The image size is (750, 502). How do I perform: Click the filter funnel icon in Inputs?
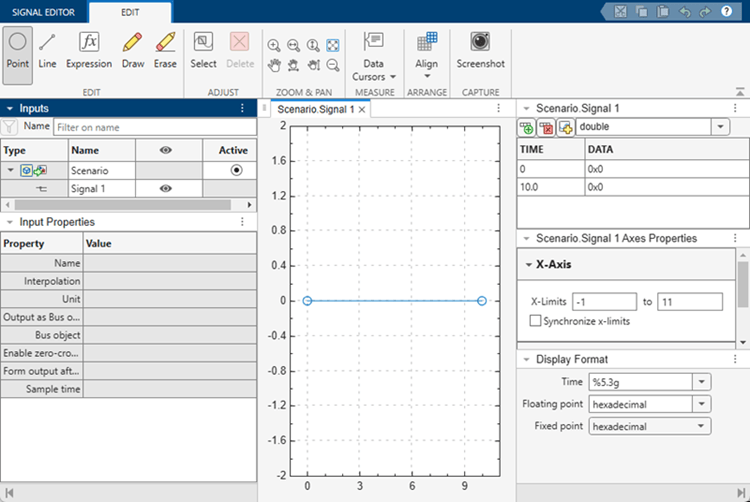[9, 127]
